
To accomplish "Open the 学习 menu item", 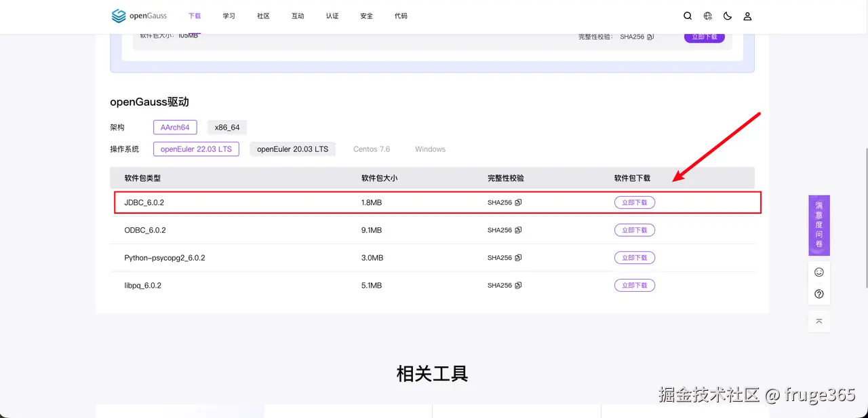I will click(229, 16).
